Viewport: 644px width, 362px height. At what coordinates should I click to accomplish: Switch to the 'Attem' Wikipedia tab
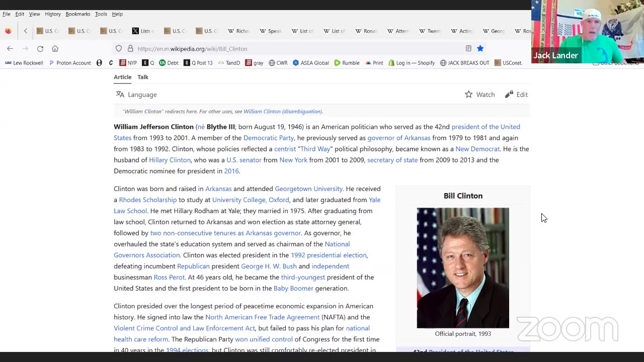[x=397, y=31]
